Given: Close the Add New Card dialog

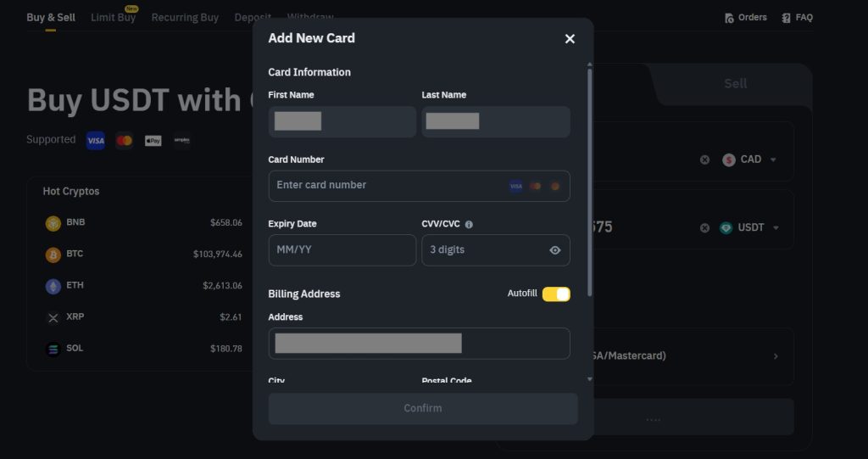Looking at the screenshot, I should coord(570,38).
